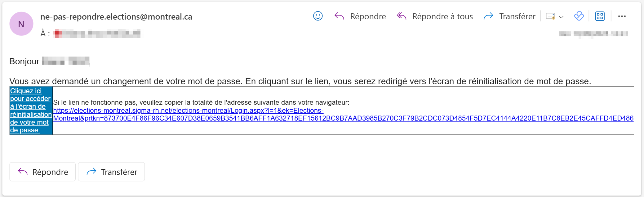Click Répondre in the message header toolbar

(360, 16)
